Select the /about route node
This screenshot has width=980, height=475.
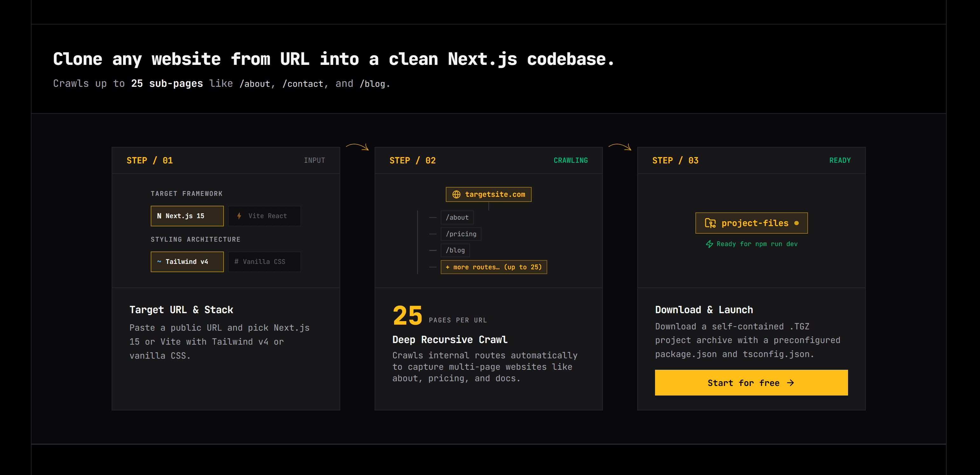[457, 217]
